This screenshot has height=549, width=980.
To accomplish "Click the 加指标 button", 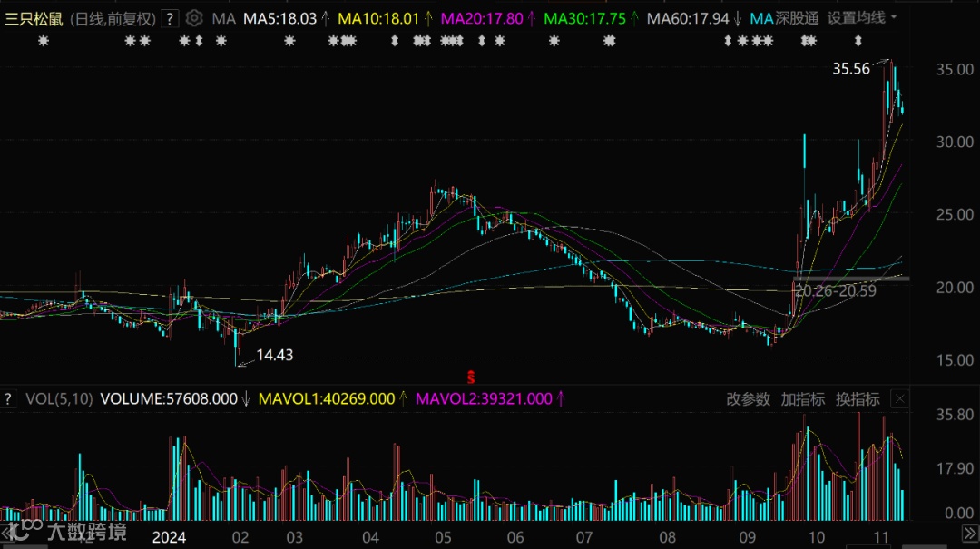I will tap(802, 399).
